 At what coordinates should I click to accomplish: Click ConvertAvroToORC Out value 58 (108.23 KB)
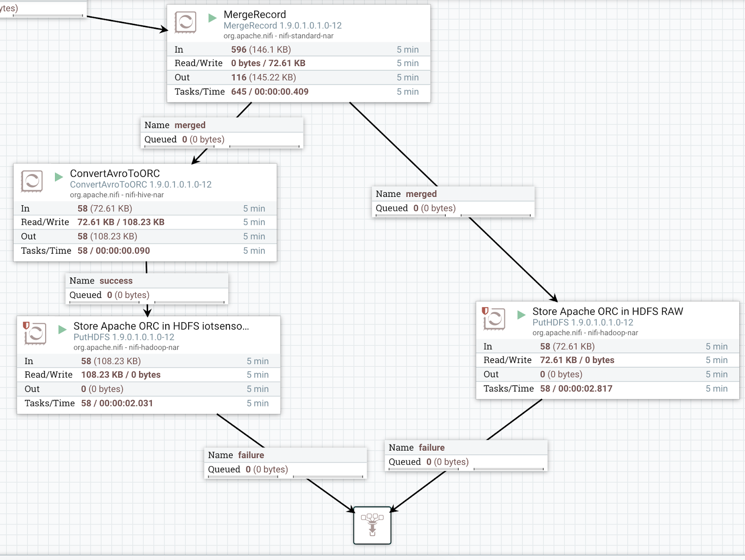(x=107, y=236)
